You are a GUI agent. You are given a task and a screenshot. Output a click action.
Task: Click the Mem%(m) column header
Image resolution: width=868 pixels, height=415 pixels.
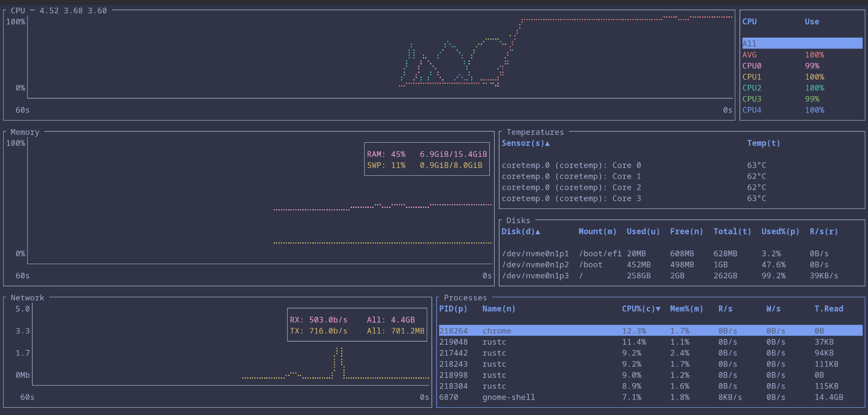(x=686, y=309)
